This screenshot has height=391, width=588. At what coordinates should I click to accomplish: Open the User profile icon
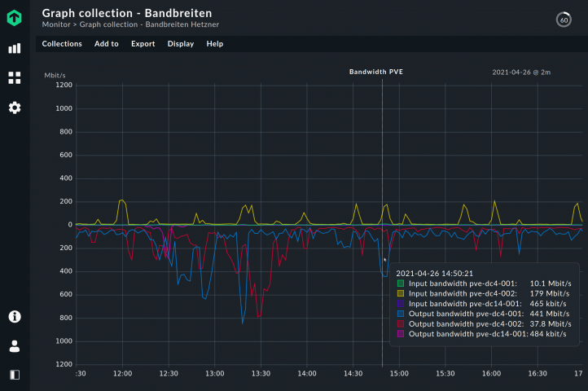(14, 346)
